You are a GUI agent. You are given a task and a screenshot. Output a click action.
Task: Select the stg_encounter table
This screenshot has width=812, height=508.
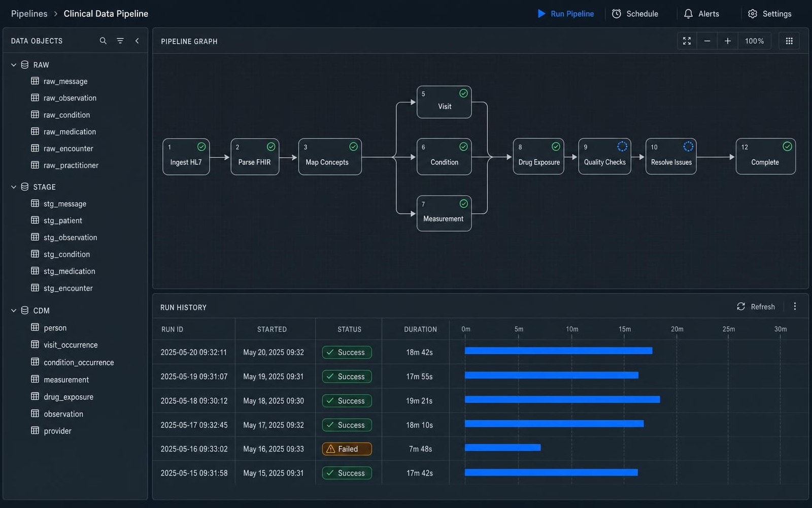tap(68, 288)
